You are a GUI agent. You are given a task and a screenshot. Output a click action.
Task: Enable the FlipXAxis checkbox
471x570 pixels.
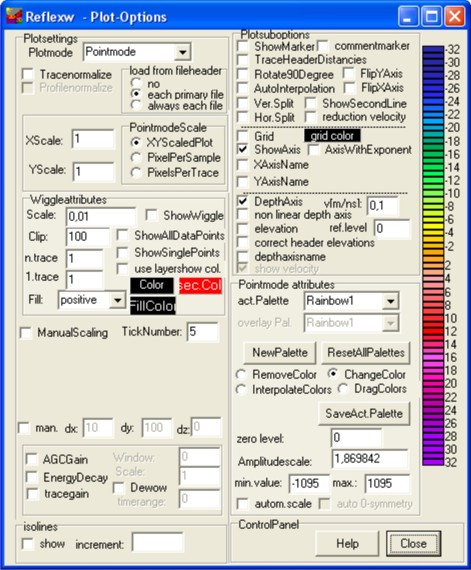(x=349, y=88)
